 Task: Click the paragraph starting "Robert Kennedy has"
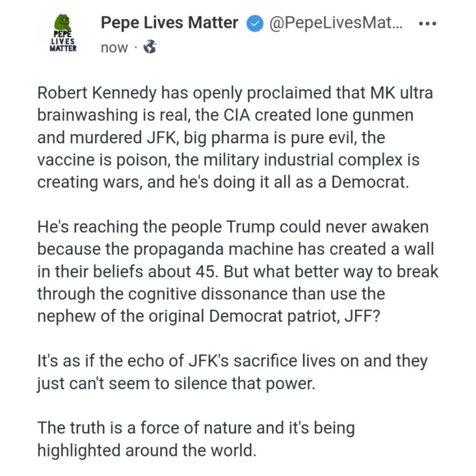234,137
